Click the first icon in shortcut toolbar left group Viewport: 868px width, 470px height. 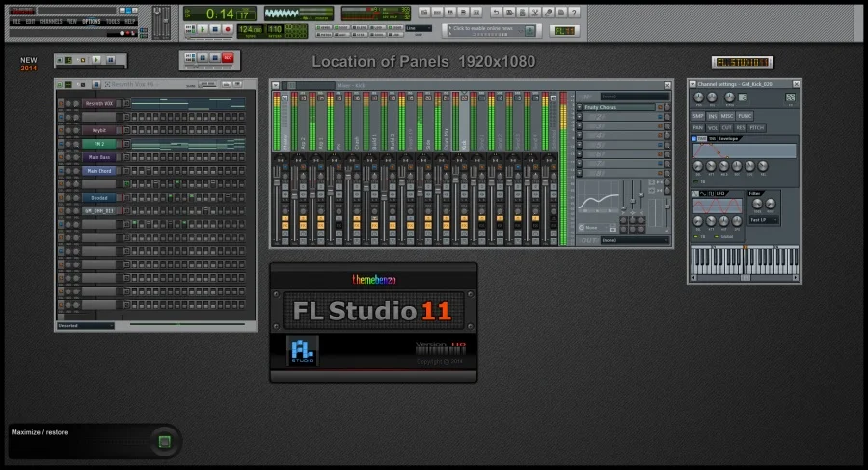coord(424,13)
